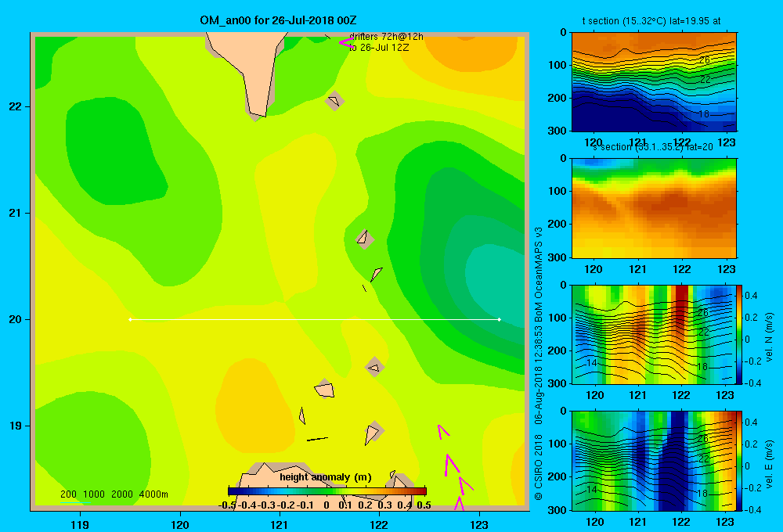Open the northward velocity section plot
Viewport: 783px width, 532px height.
pyautogui.click(x=654, y=334)
